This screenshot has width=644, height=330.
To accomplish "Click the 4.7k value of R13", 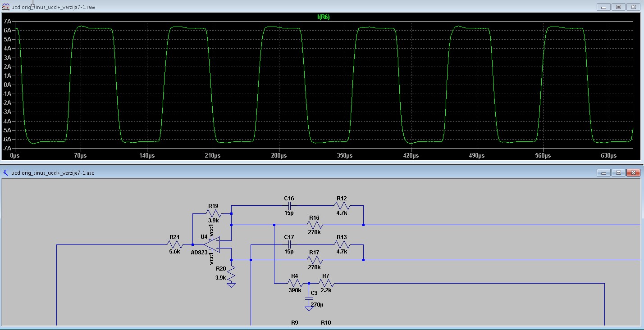I will coord(342,252).
